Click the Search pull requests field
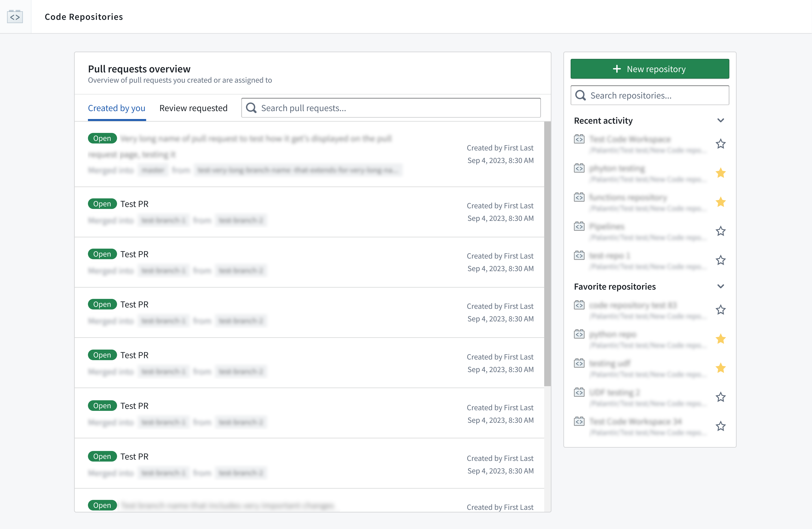 391,108
